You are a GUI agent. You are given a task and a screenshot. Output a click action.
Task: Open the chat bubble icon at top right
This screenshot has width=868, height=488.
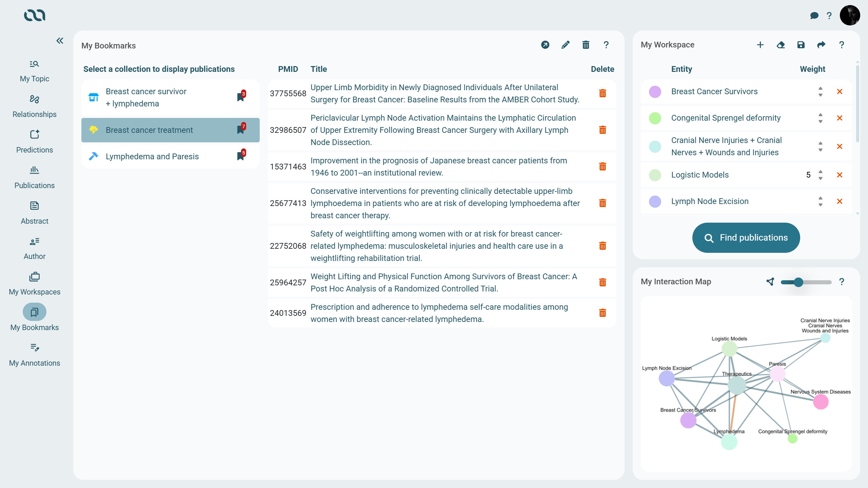point(814,16)
